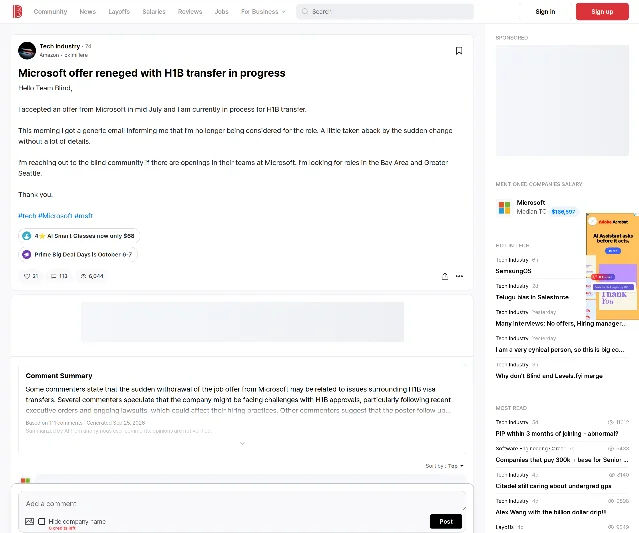The height and width of the screenshot is (533, 639).
Task: Open the News nav item
Action: click(88, 11)
